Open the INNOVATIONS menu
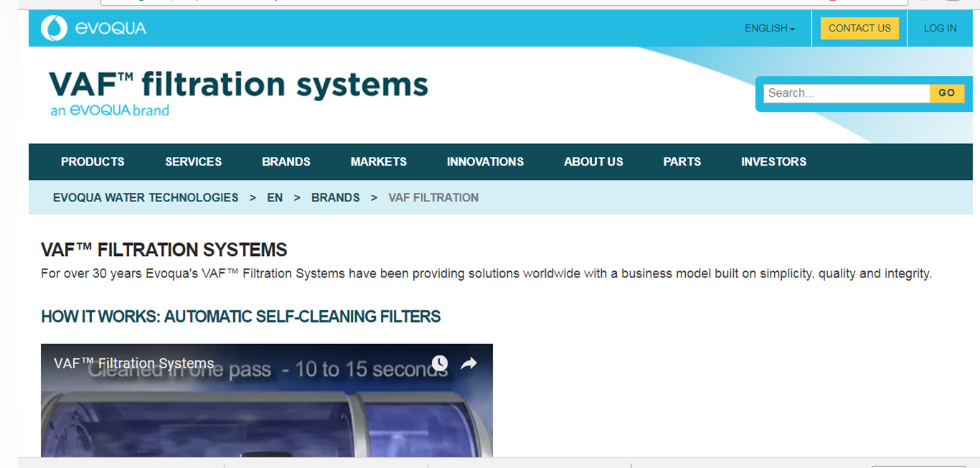This screenshot has height=468, width=980. [x=485, y=162]
